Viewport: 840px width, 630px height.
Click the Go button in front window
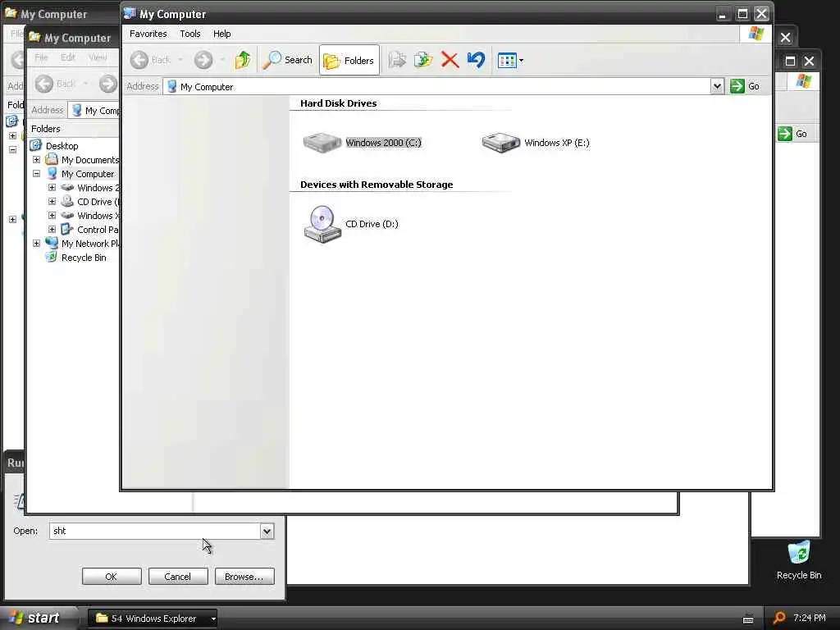(745, 86)
